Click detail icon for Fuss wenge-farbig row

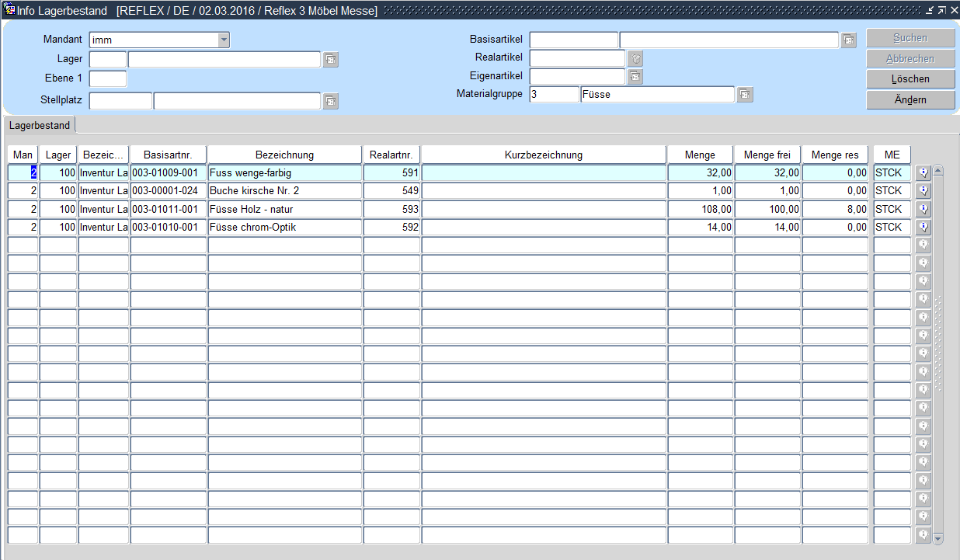pos(923,172)
